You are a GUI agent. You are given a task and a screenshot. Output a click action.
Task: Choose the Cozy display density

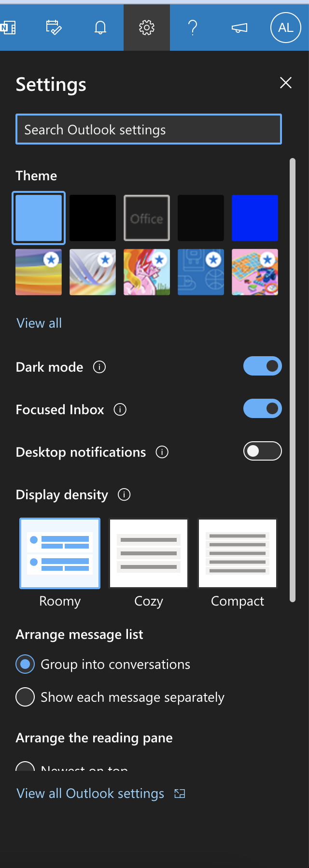pos(149,553)
